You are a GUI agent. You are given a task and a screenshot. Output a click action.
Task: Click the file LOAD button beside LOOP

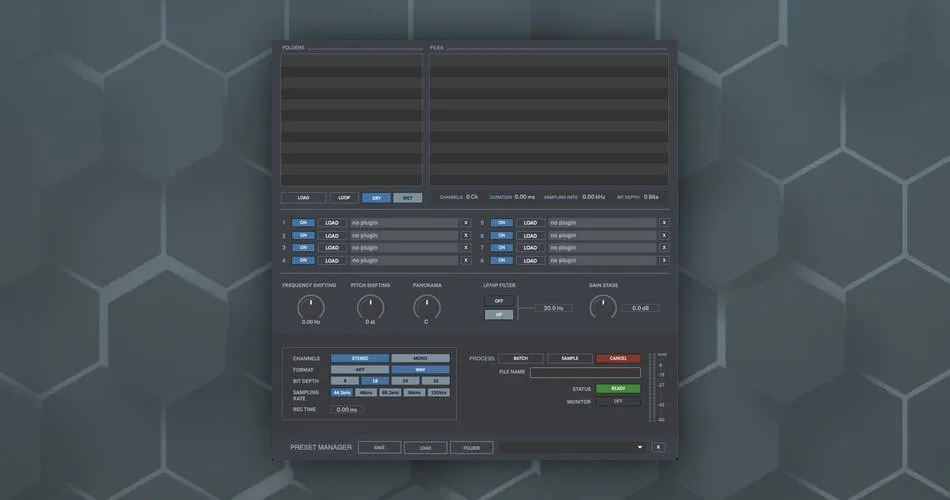(304, 198)
